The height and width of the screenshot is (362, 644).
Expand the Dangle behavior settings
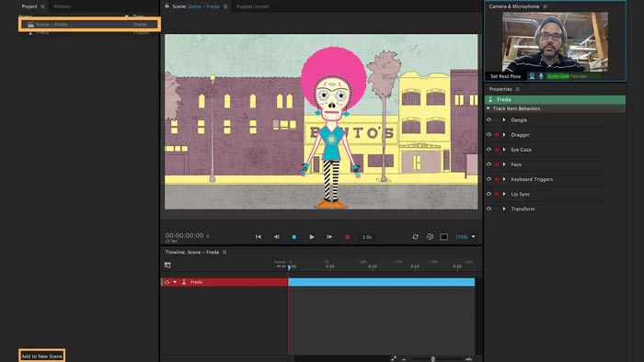(504, 119)
